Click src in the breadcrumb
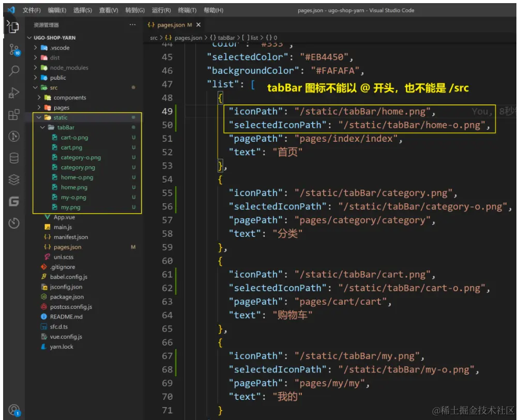This screenshot has width=519, height=420. click(154, 37)
